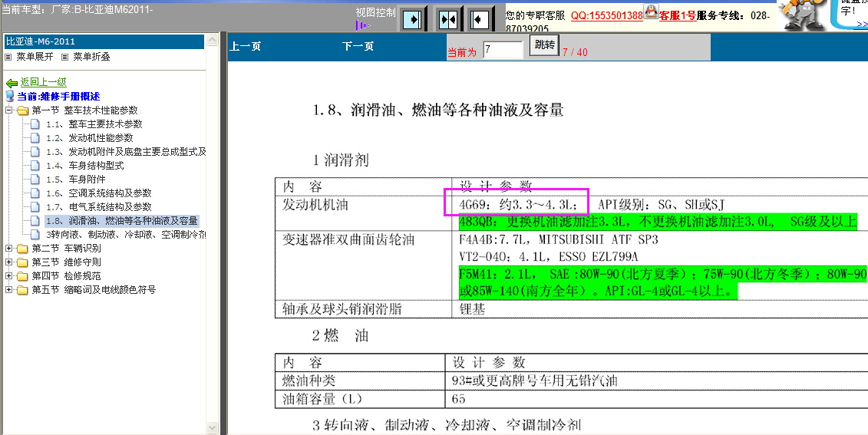Open 3转向液、制动液、冷却液 tree item
The width and height of the screenshot is (868, 435).
tap(126, 235)
